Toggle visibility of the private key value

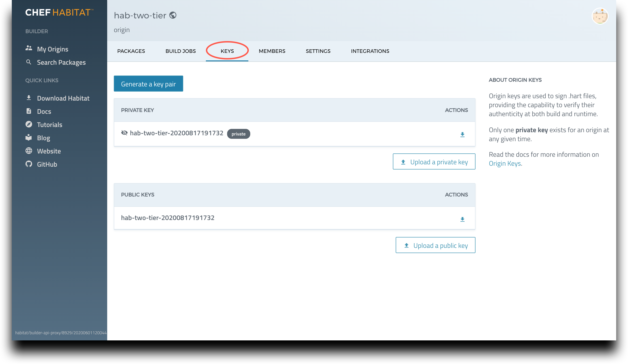click(125, 133)
